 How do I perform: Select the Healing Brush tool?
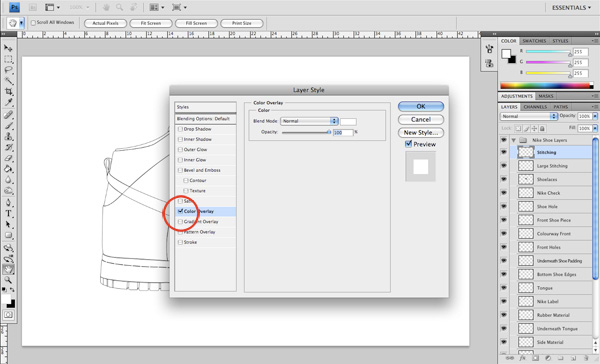coord(8,115)
